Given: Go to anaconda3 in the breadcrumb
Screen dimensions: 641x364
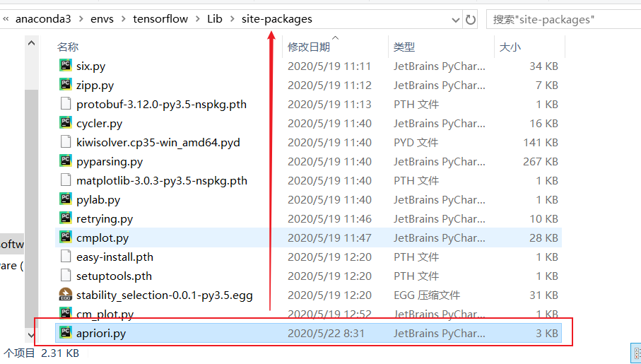Looking at the screenshot, I should 43,19.
